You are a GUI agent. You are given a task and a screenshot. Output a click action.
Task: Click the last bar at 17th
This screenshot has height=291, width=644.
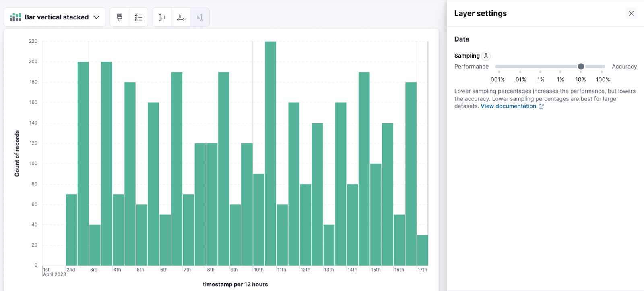pyautogui.click(x=422, y=250)
